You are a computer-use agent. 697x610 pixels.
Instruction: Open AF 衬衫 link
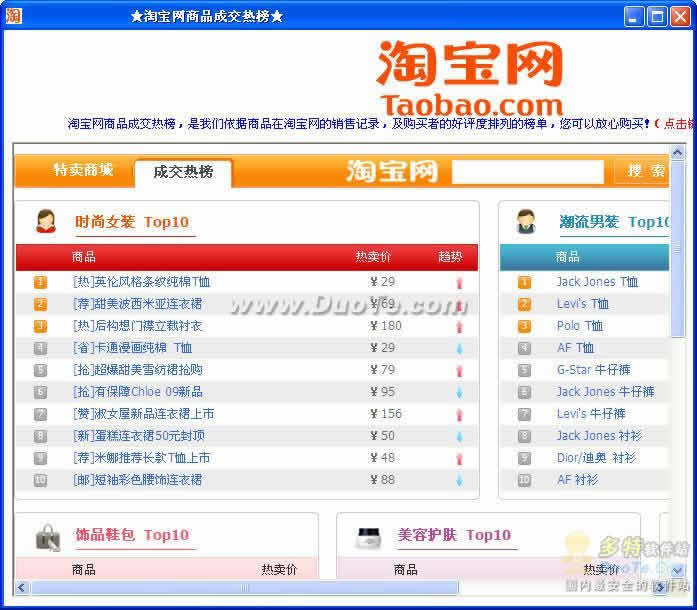tap(577, 480)
